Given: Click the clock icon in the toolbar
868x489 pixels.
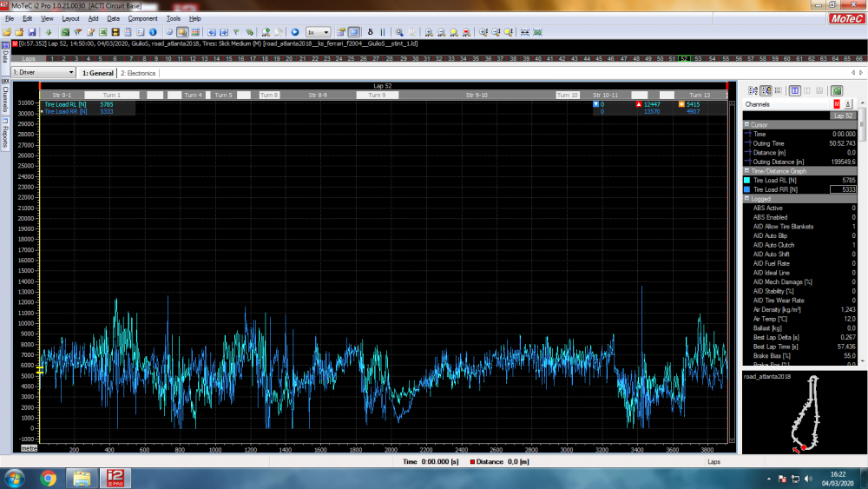Looking at the screenshot, I should (169, 32).
